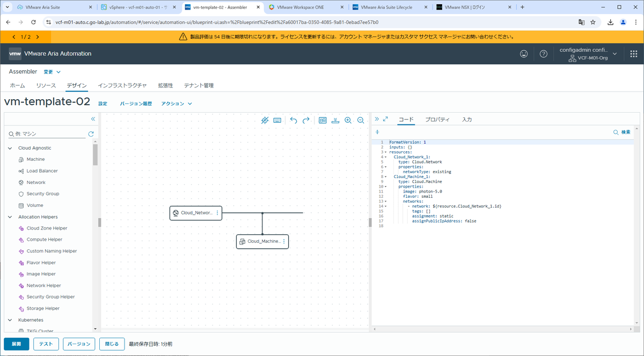Click the 閉じる button

tap(111, 344)
